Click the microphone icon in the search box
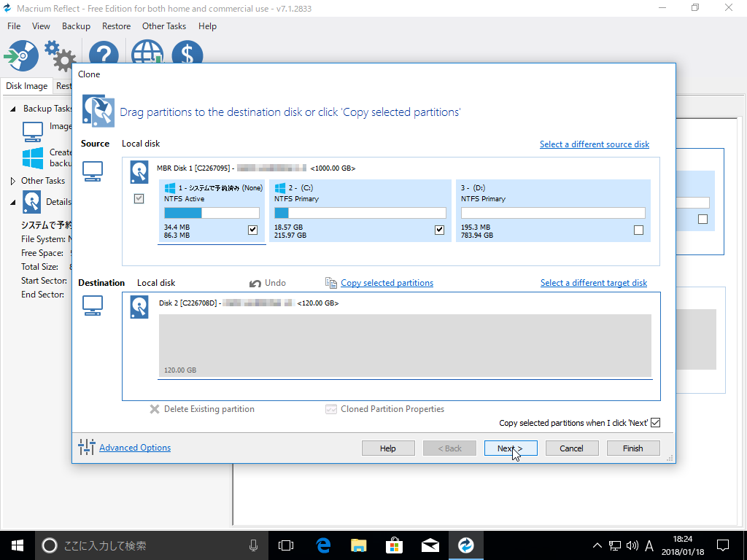 pyautogui.click(x=253, y=545)
